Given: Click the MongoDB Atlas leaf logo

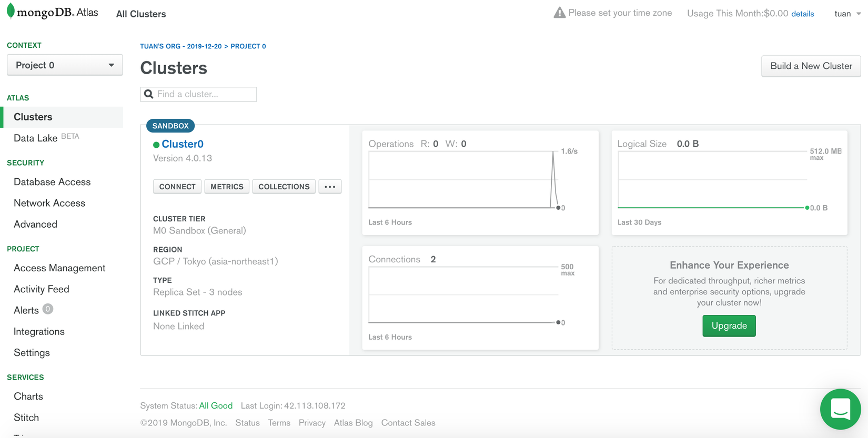Looking at the screenshot, I should pos(11,12).
